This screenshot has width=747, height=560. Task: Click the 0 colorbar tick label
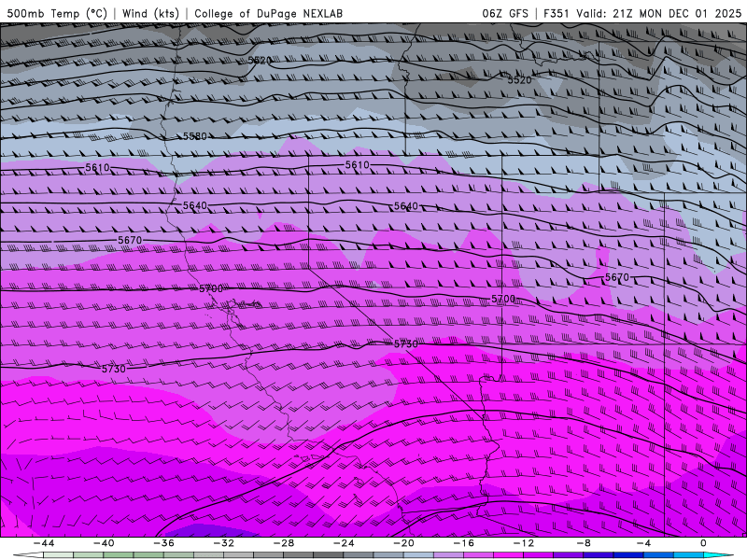(x=704, y=543)
